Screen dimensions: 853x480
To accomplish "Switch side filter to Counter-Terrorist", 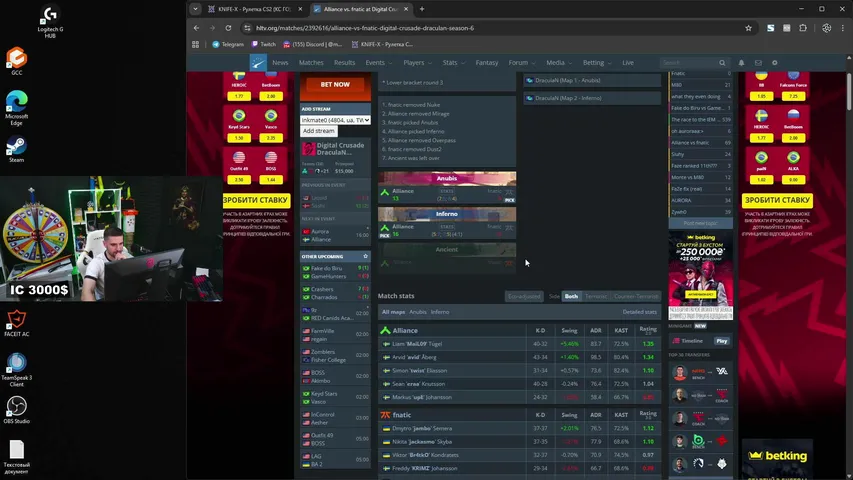I will 636,296.
